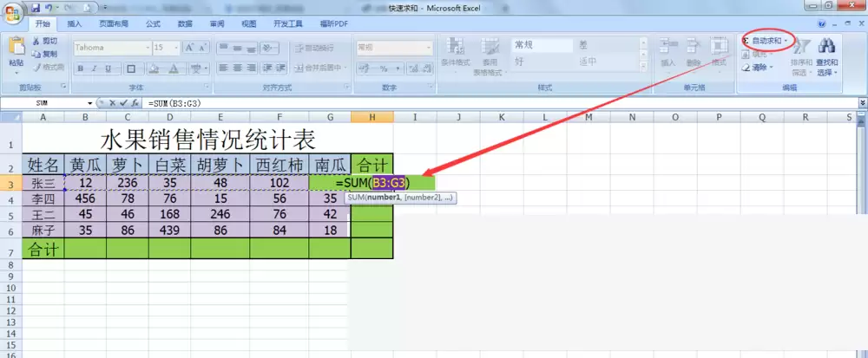This screenshot has width=868, height=358.
Task: Cancel the formula with the X button
Action: [x=112, y=103]
